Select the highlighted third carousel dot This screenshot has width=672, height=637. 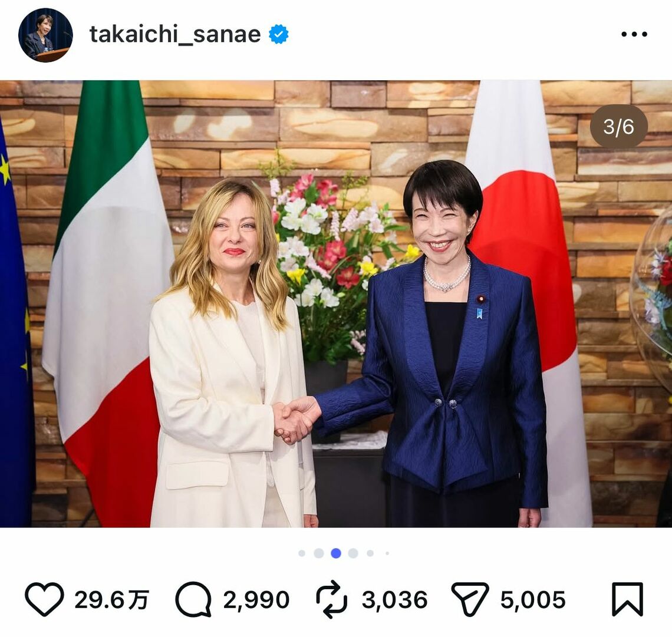coord(336,553)
